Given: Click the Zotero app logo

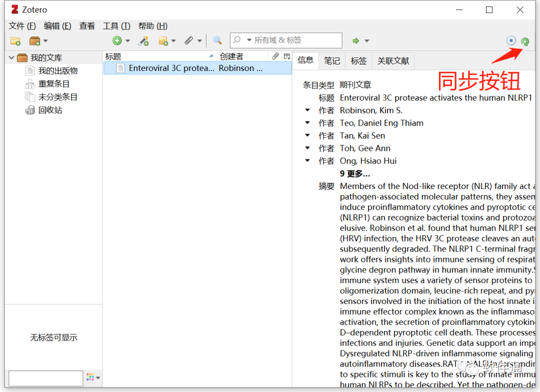Looking at the screenshot, I should pyautogui.click(x=14, y=9).
